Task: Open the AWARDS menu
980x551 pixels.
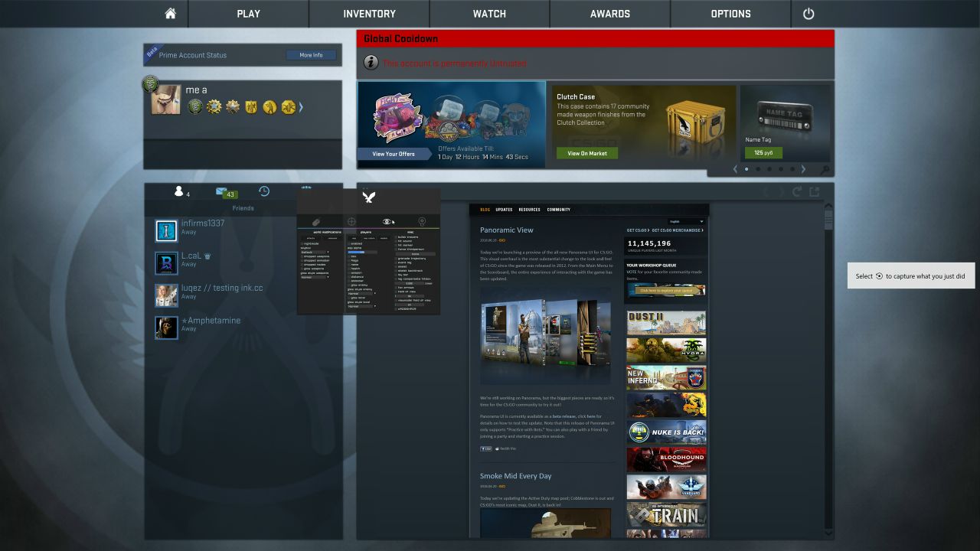Action: pos(610,14)
